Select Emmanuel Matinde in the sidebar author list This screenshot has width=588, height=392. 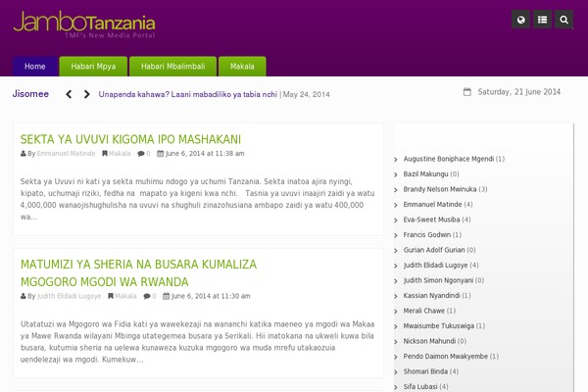click(432, 205)
